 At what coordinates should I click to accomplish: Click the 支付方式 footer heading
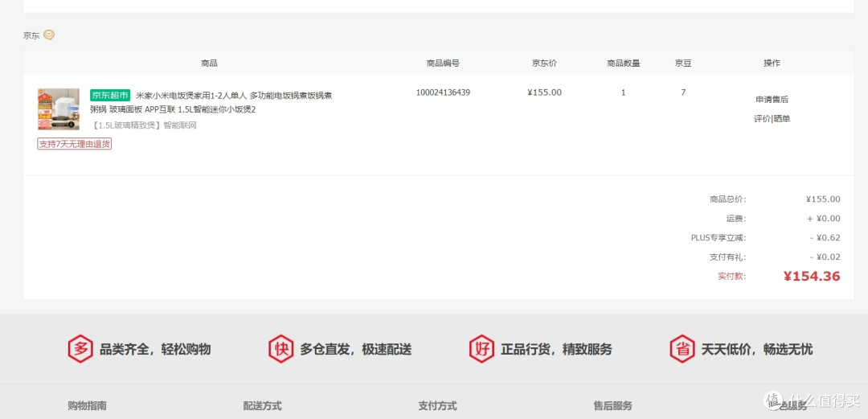click(x=438, y=405)
